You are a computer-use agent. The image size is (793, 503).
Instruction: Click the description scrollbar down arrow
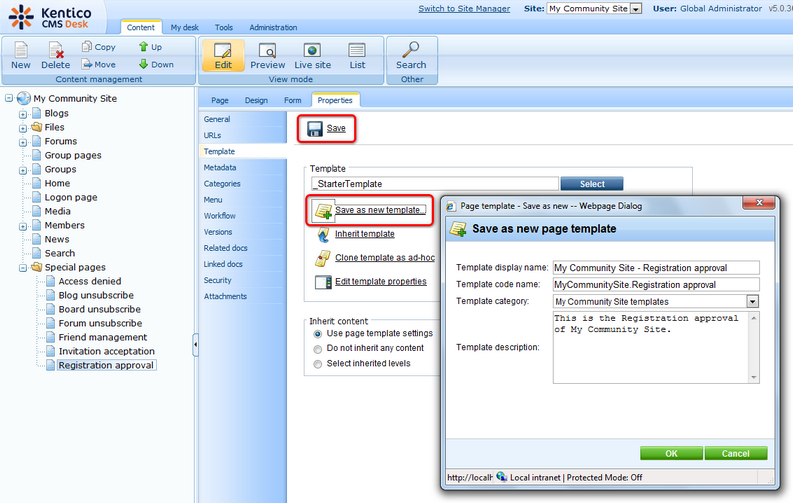754,378
